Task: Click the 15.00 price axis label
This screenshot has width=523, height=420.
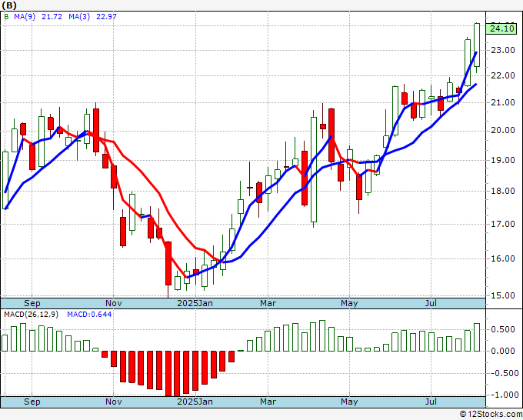Action: pos(503,295)
